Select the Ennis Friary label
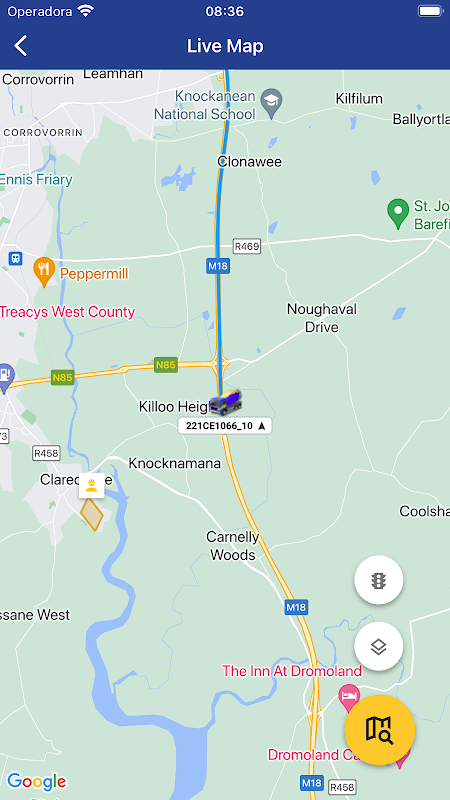450x800 pixels. coord(36,180)
